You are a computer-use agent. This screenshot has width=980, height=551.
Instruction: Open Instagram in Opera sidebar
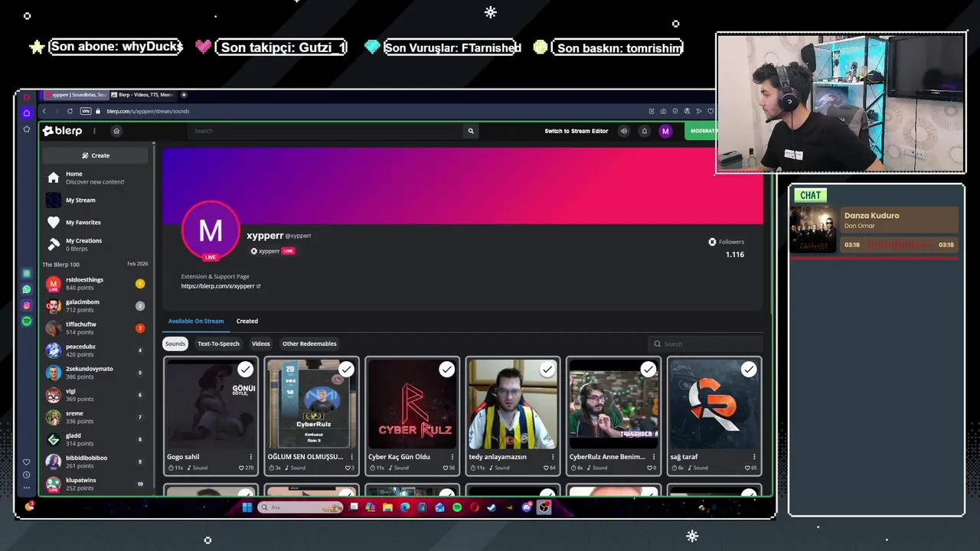[x=27, y=305]
